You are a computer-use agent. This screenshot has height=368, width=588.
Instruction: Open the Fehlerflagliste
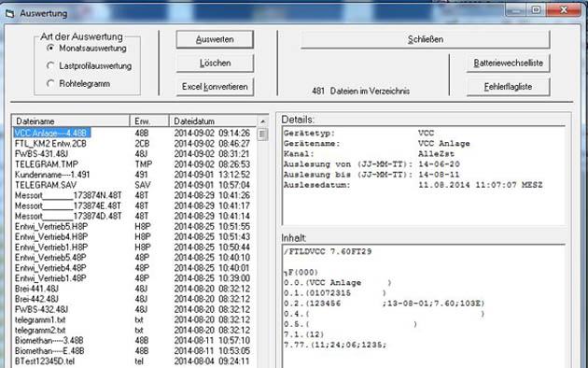click(508, 87)
